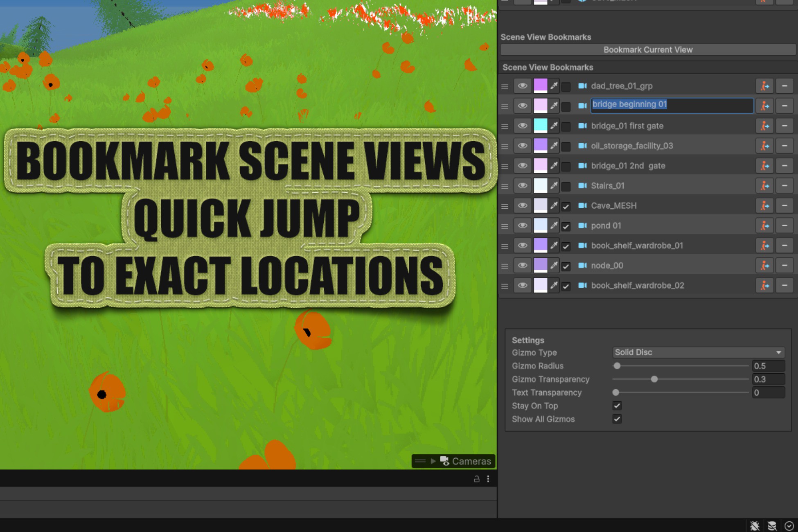Jump to the dad_tree_01_grp bookmark view
This screenshot has width=798, height=532.
coord(764,86)
